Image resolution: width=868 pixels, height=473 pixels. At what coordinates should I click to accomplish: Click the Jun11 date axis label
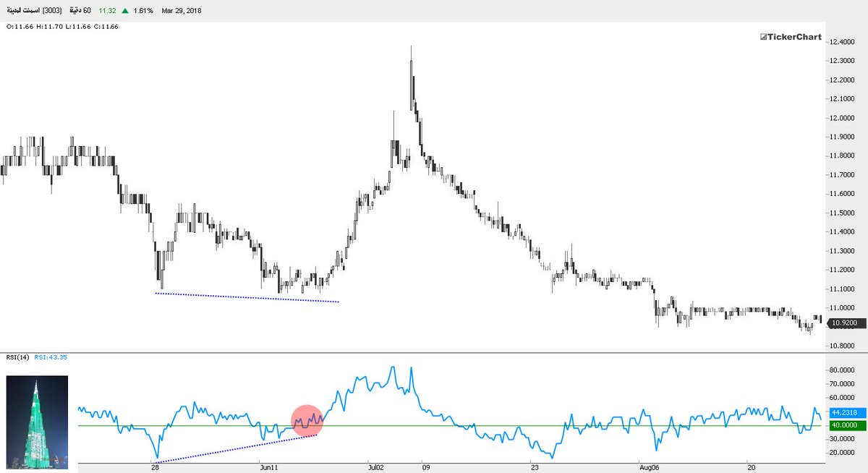point(268,468)
